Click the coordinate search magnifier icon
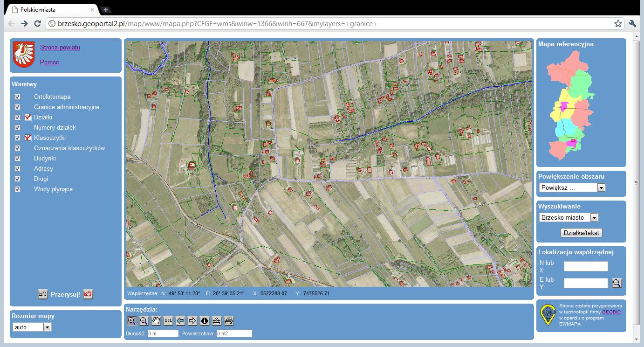The width and height of the screenshot is (644, 347). click(617, 283)
